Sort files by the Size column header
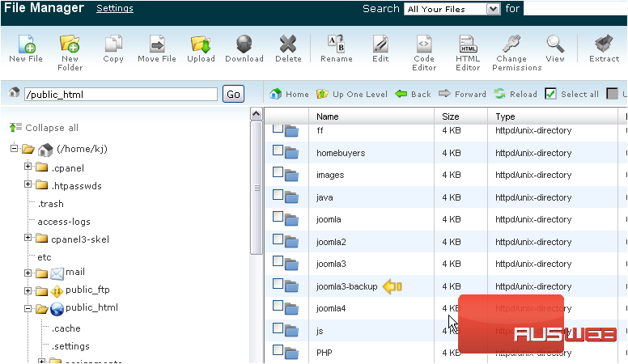The height and width of the screenshot is (364, 628). pos(450,116)
